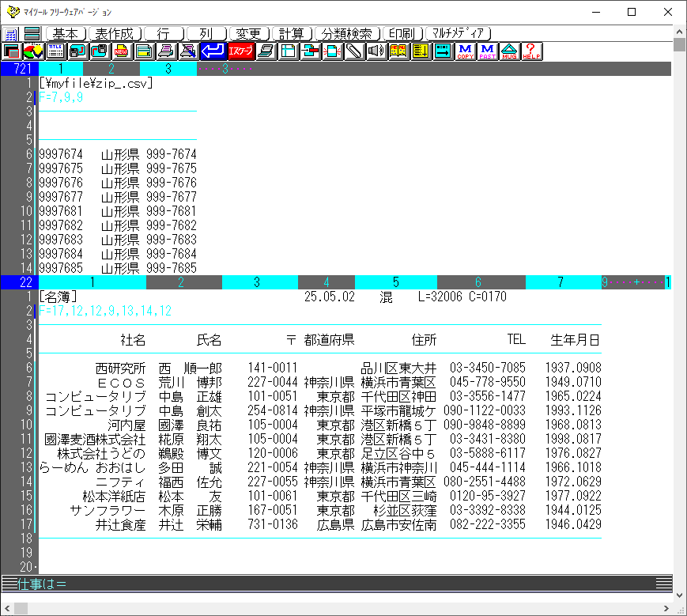This screenshot has height=616, width=687.
Task: Click the M COPY toolbar icon
Action: (465, 51)
